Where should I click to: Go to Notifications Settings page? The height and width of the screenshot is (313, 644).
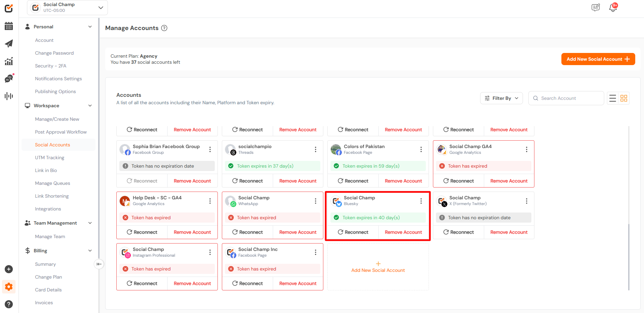tap(58, 79)
